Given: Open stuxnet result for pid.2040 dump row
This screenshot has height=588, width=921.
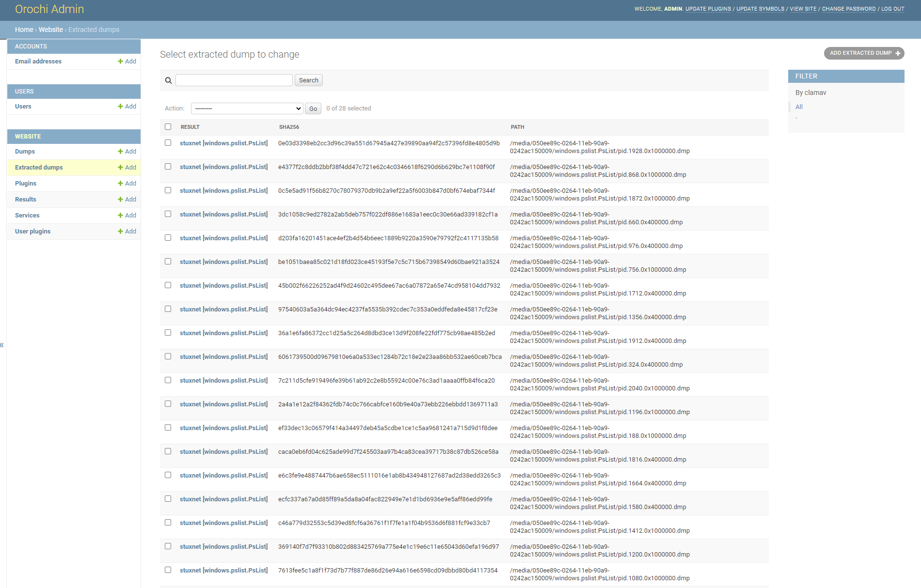Looking at the screenshot, I should tap(224, 381).
